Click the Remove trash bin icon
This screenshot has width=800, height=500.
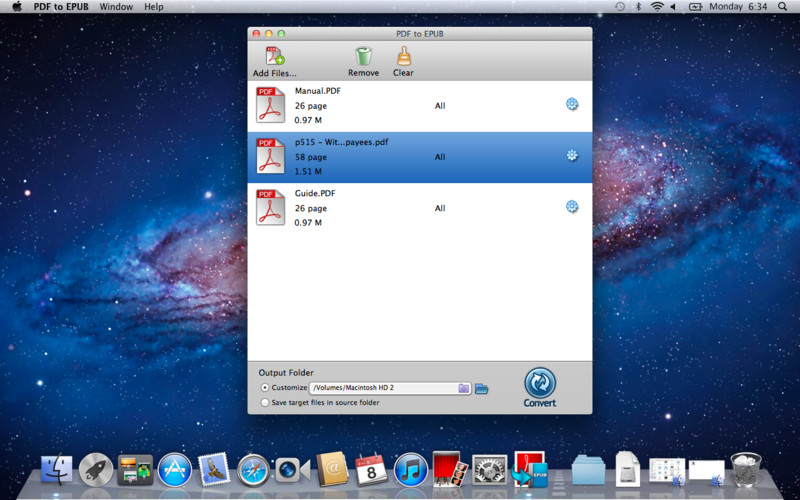coord(363,56)
